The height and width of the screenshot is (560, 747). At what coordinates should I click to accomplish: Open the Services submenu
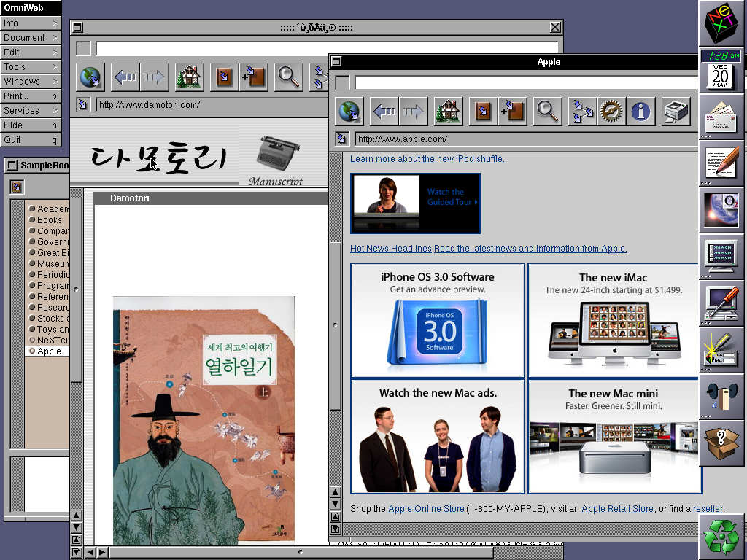[31, 111]
